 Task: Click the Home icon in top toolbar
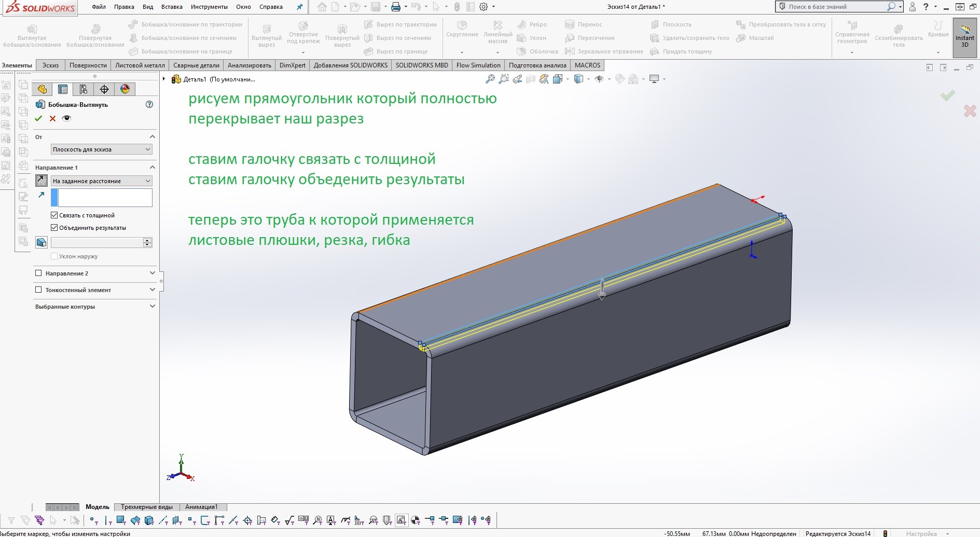click(322, 7)
